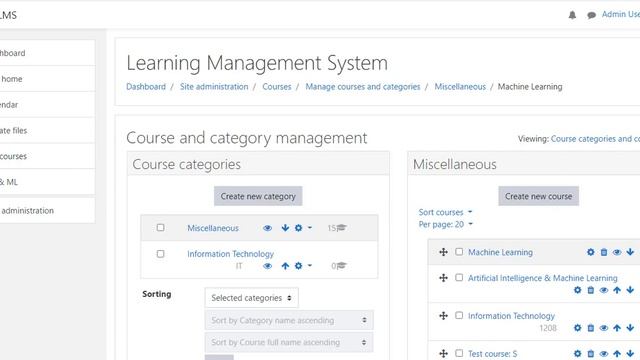
Task: Move Information Technology course 1208 up
Action: coord(617,328)
